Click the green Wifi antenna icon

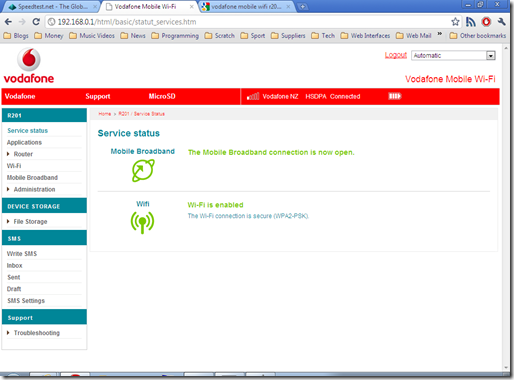coord(142,222)
